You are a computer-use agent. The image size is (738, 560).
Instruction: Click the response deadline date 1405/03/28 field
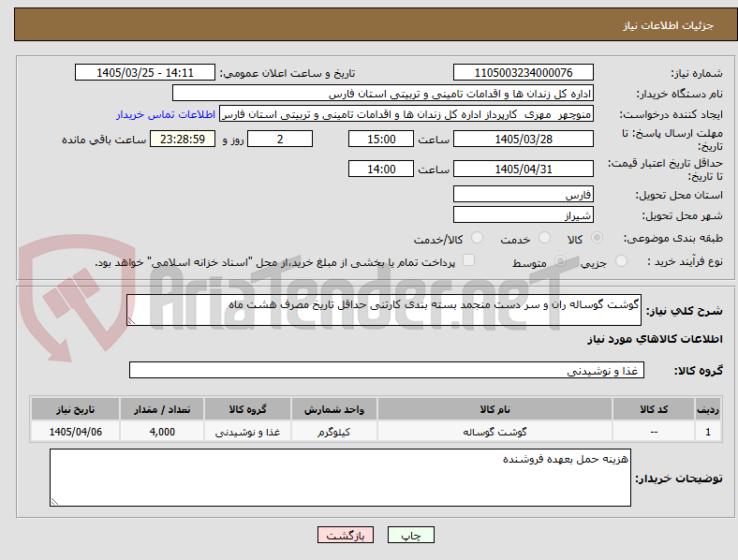pos(523,139)
